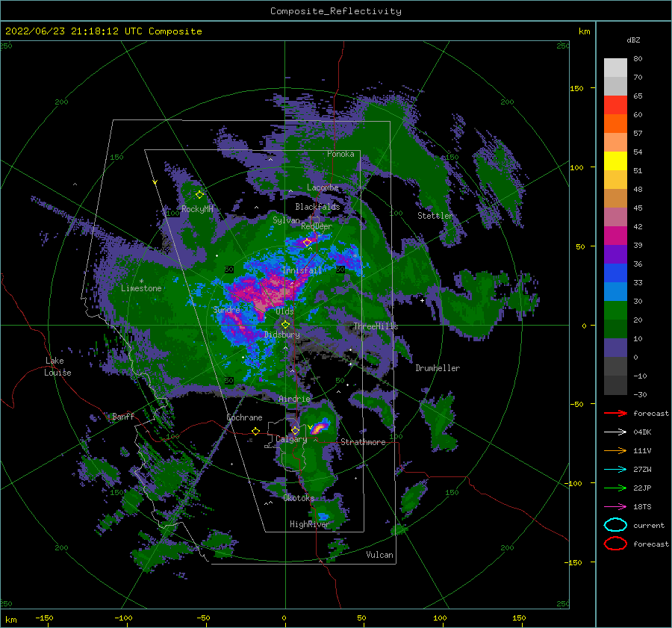Click the Ponoka city label
Viewport: 672px width, 628px height.
tap(340, 154)
